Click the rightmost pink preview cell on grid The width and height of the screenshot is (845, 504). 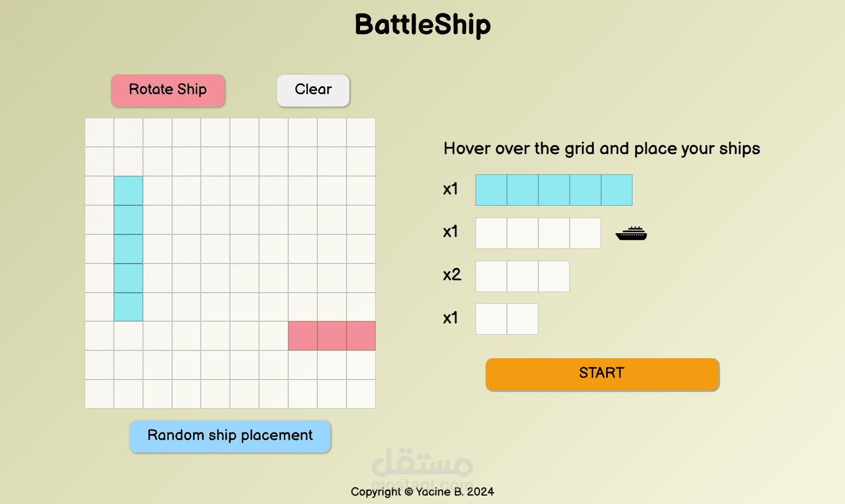click(361, 336)
